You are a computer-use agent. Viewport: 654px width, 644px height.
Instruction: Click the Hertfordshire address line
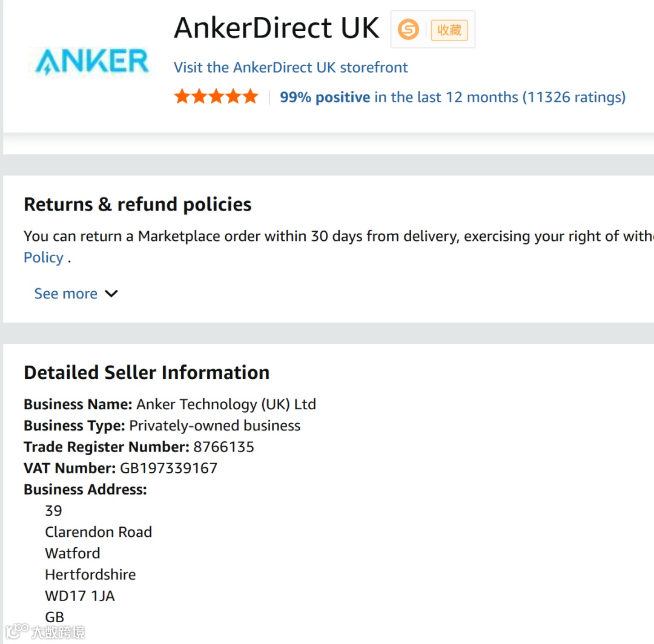(90, 574)
